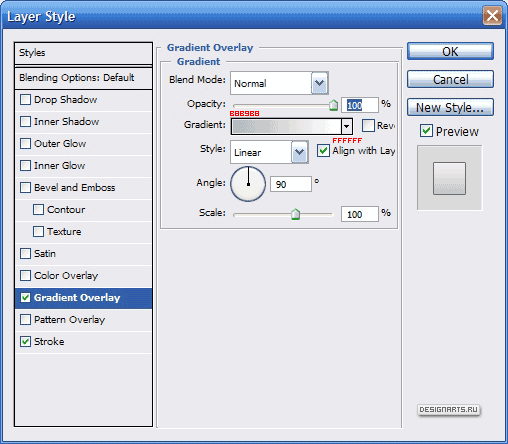
Task: Enable the Drop Shadow checkbox
Action: tap(25, 99)
